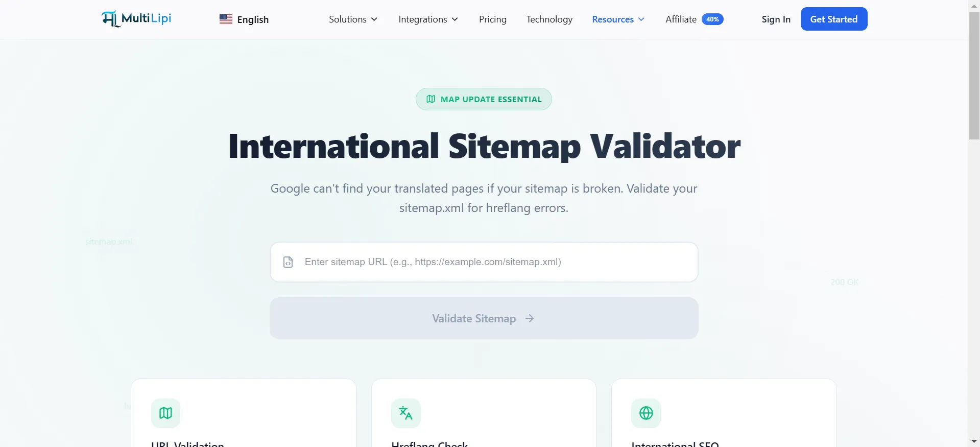Click the page's vertical scrollbar thumb

(974, 76)
